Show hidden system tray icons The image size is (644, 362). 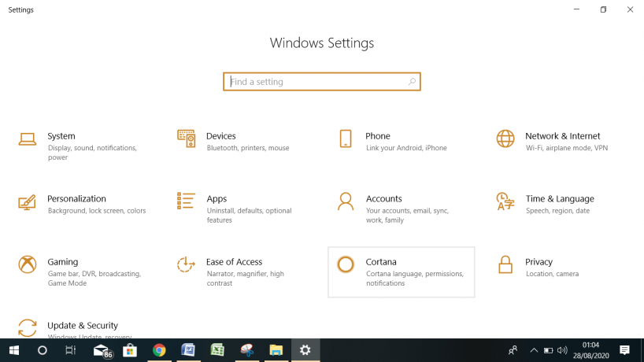pos(534,350)
